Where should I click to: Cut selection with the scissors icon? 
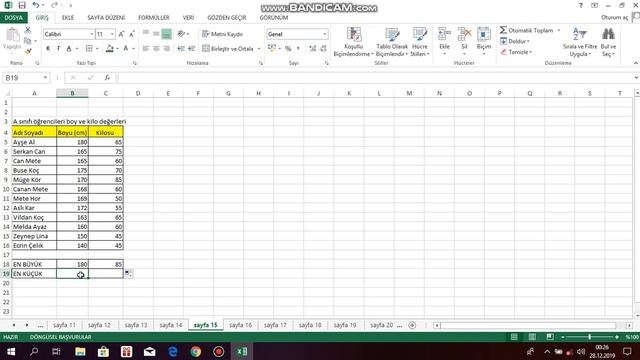coord(28,30)
